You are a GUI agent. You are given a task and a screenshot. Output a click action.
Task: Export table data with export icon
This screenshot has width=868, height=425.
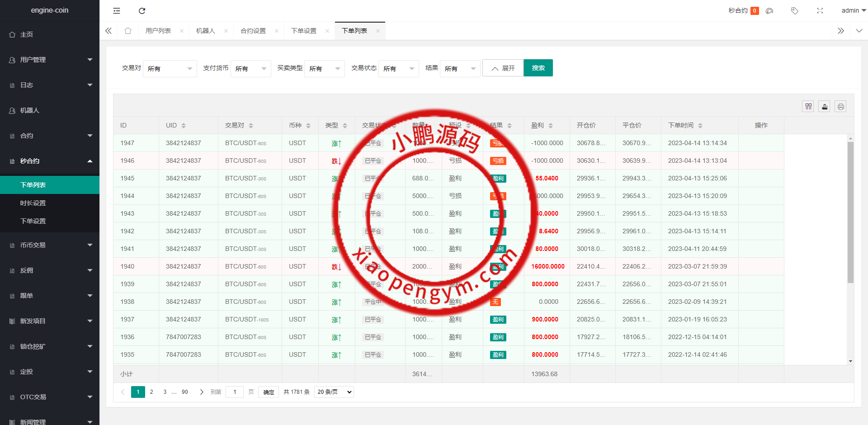pyautogui.click(x=825, y=107)
